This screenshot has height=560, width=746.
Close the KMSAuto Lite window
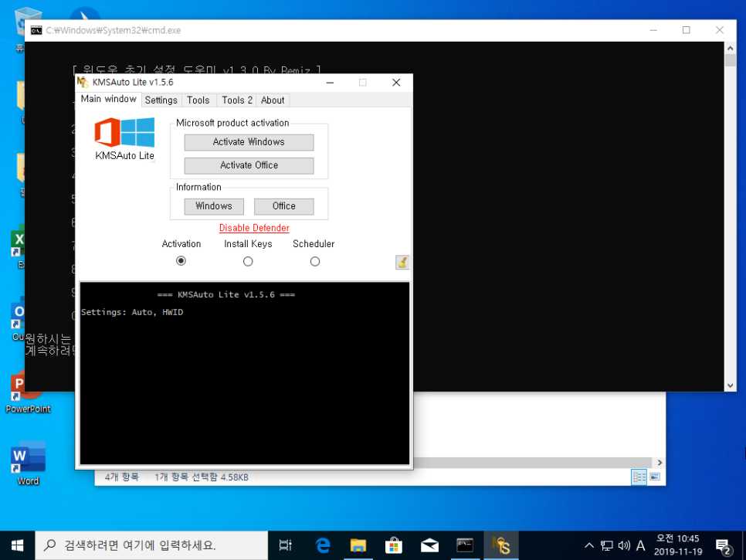tap(396, 83)
